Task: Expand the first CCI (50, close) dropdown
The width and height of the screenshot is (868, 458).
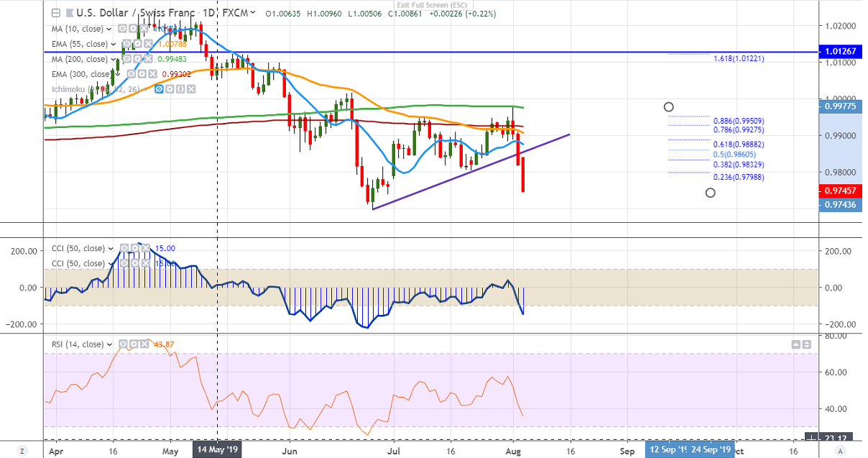Action: [111, 249]
